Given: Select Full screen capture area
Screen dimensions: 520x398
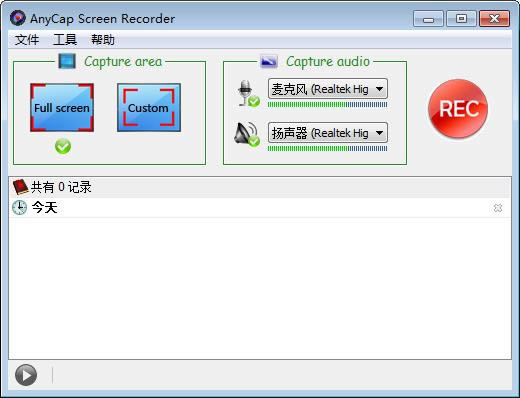Looking at the screenshot, I should coord(62,107).
